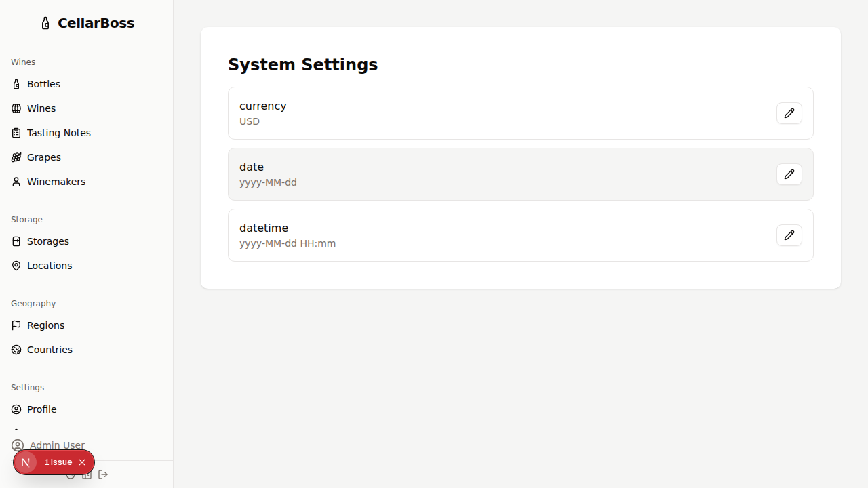Image resolution: width=868 pixels, height=488 pixels.
Task: Open the 1 Issue error badge
Action: click(x=58, y=462)
